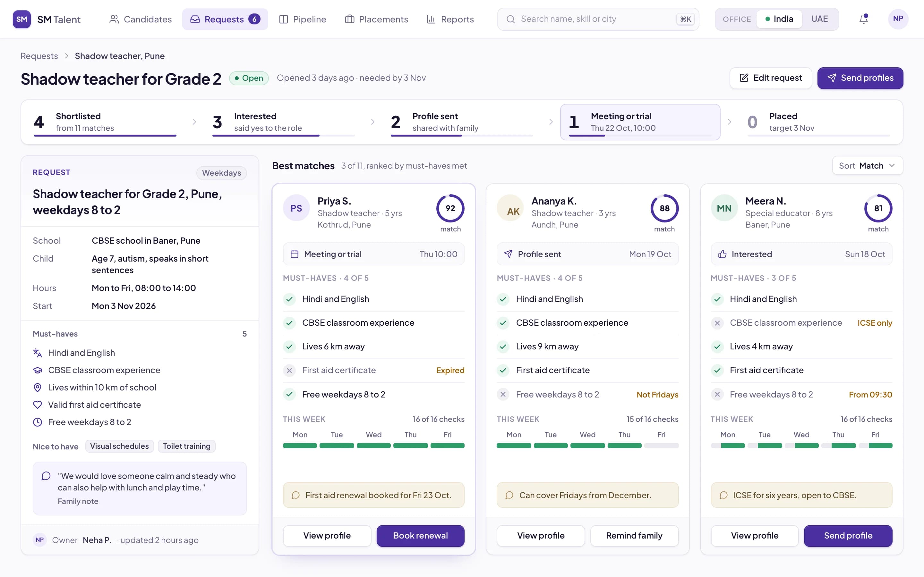Open the Sort Match dropdown
Screen dimensions: 924x577
point(867,166)
